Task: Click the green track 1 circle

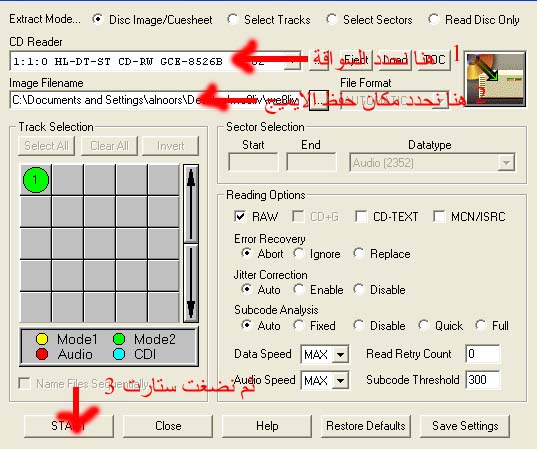Action: pos(36,180)
